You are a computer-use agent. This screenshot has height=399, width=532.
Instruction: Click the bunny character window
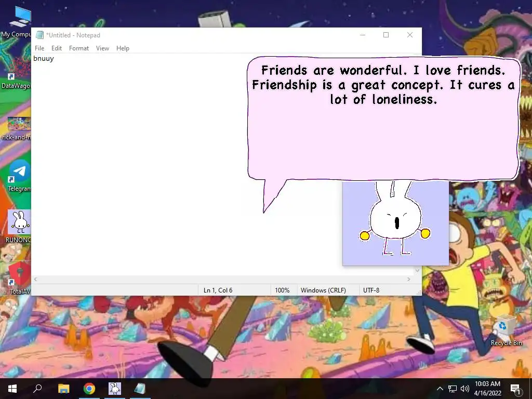coord(395,223)
